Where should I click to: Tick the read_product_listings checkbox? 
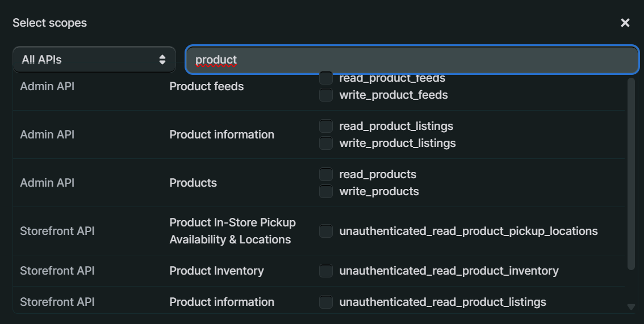pos(326,126)
